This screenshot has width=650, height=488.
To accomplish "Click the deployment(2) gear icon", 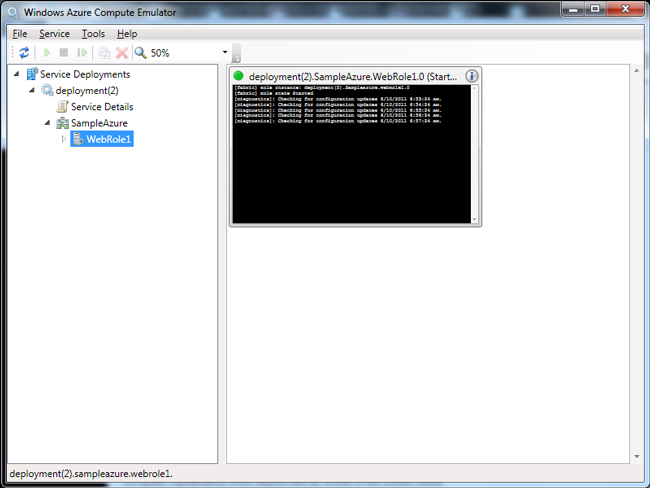I will (x=47, y=90).
